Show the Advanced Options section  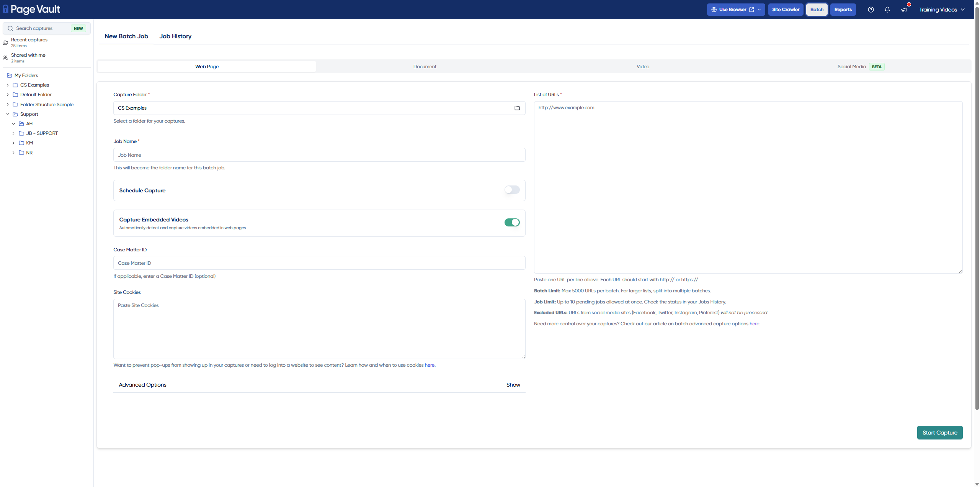pyautogui.click(x=513, y=385)
